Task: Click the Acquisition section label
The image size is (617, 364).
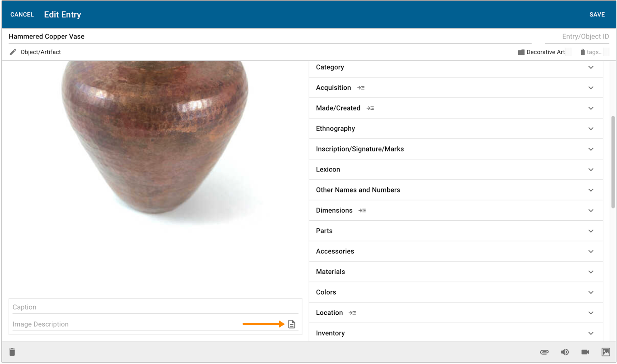Action: (333, 88)
